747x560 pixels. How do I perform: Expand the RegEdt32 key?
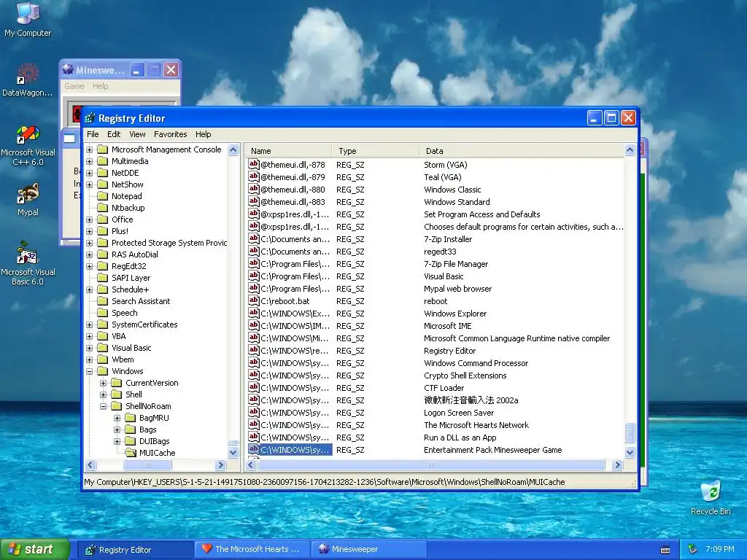click(x=89, y=266)
